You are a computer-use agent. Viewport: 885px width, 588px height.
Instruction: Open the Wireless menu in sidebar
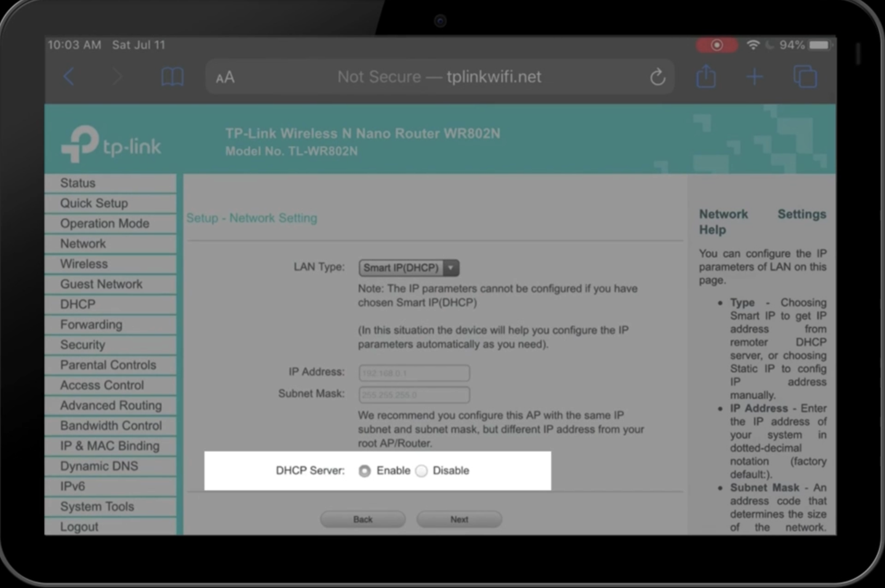[84, 264]
